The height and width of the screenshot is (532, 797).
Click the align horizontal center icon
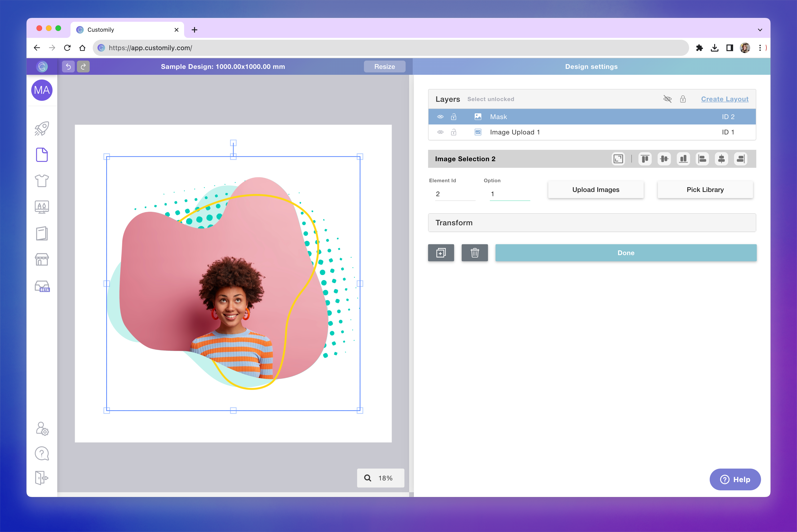pos(721,159)
